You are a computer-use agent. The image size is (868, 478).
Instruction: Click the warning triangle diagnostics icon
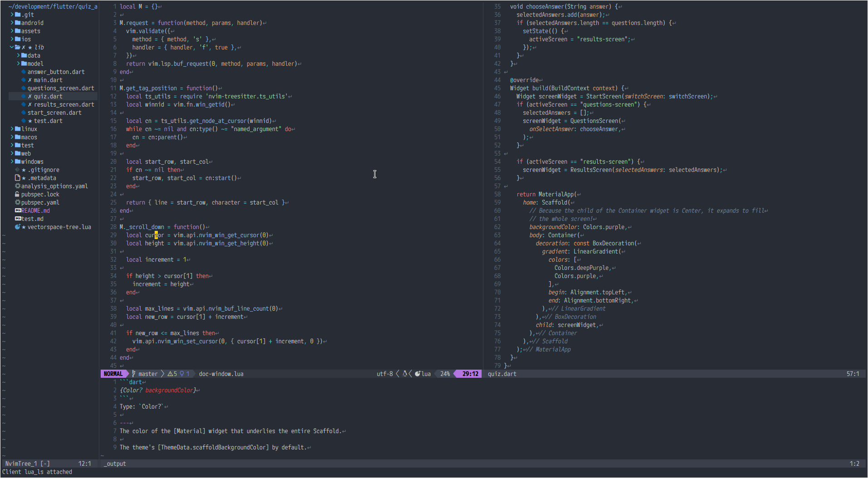tap(170, 374)
